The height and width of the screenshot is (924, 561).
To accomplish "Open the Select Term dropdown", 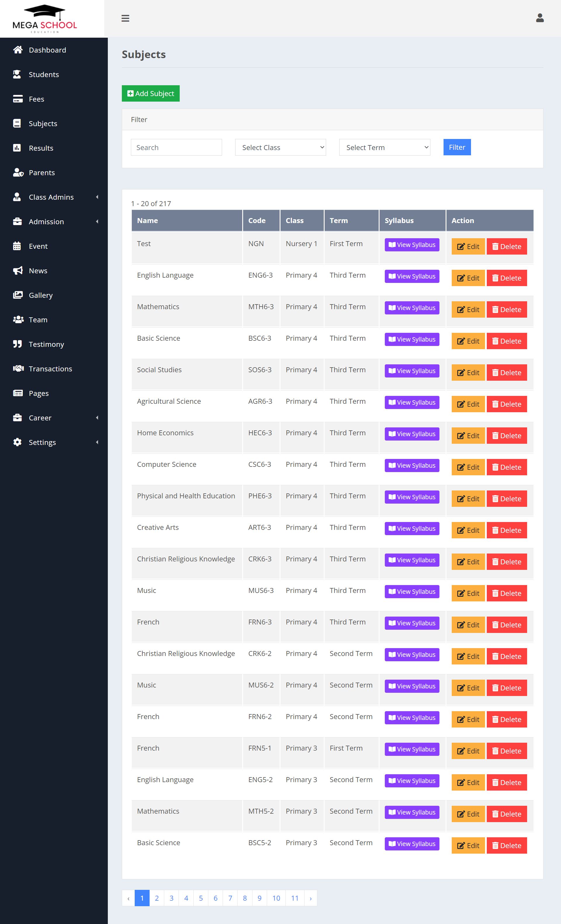I will [384, 147].
